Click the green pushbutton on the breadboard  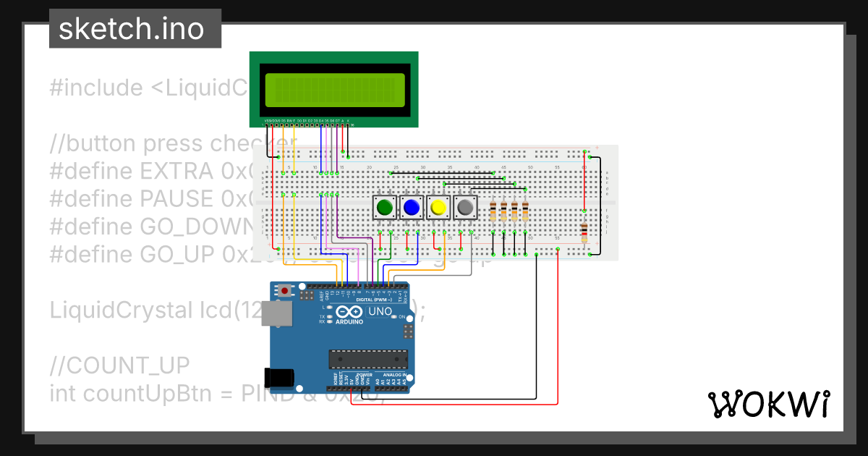(385, 208)
